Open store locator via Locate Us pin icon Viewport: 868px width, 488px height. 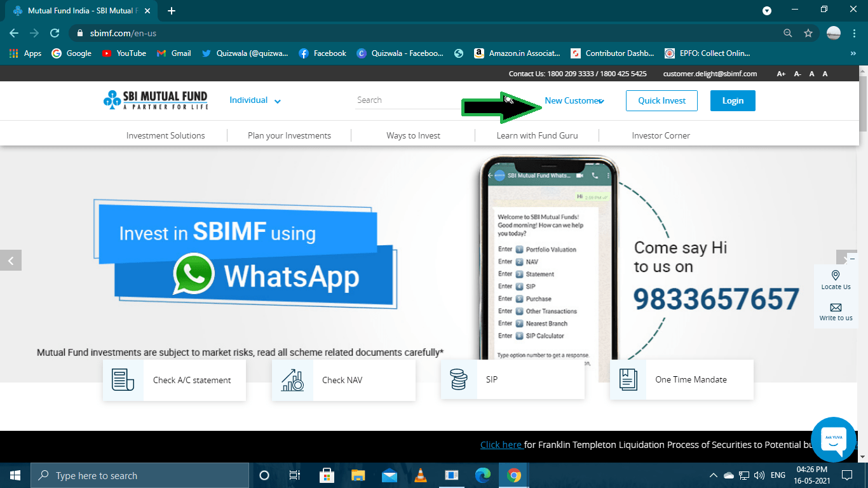(x=835, y=276)
